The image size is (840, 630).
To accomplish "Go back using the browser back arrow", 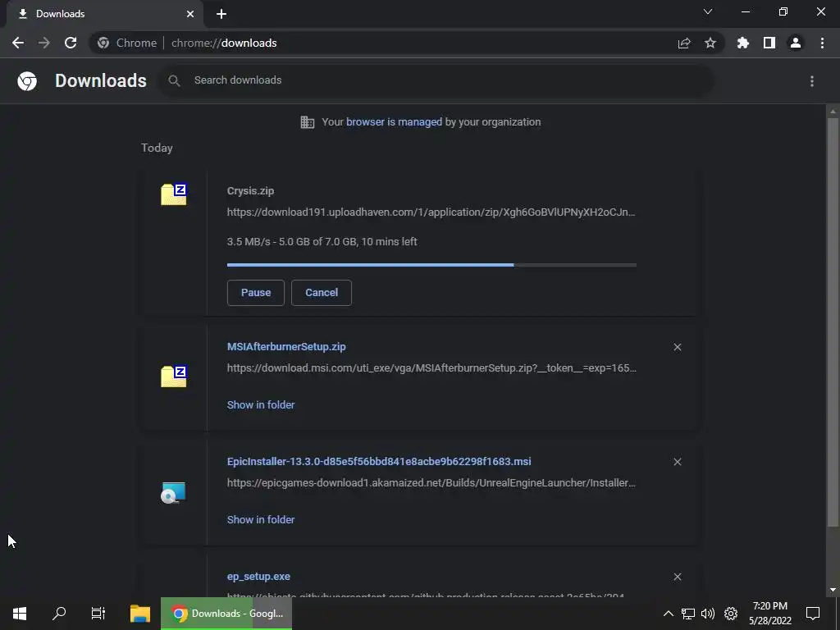I will pos(18,43).
